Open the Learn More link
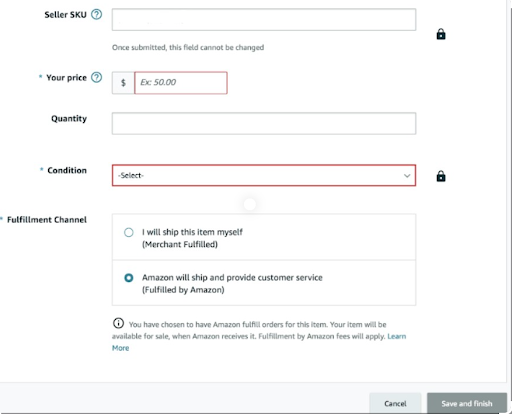The width and height of the screenshot is (512, 414). pos(397,336)
